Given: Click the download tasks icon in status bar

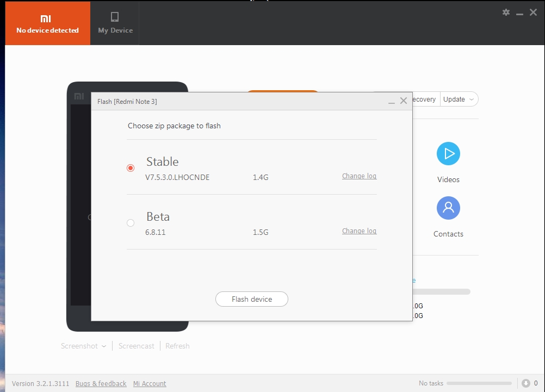Looking at the screenshot, I should (526, 383).
